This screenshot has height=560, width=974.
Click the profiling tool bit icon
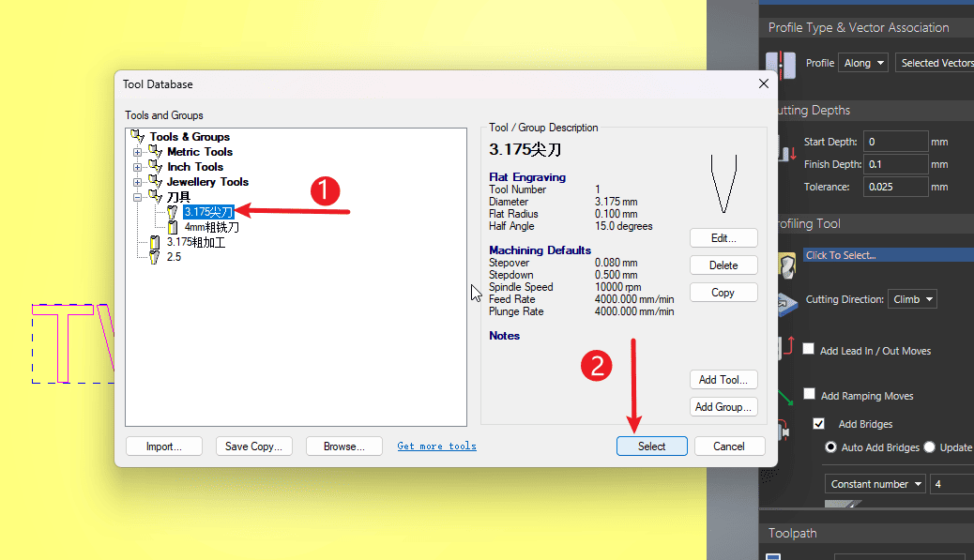point(786,264)
